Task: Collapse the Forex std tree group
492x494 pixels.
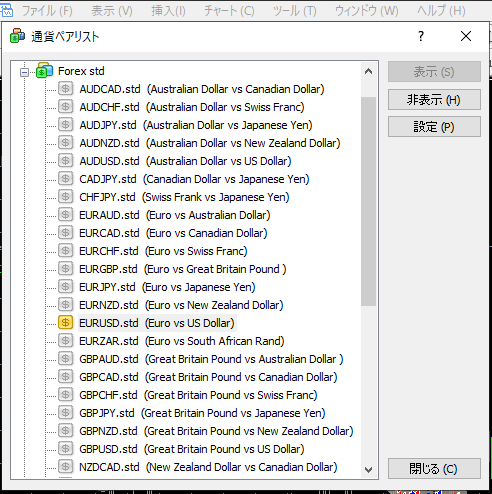Action: click(x=24, y=72)
